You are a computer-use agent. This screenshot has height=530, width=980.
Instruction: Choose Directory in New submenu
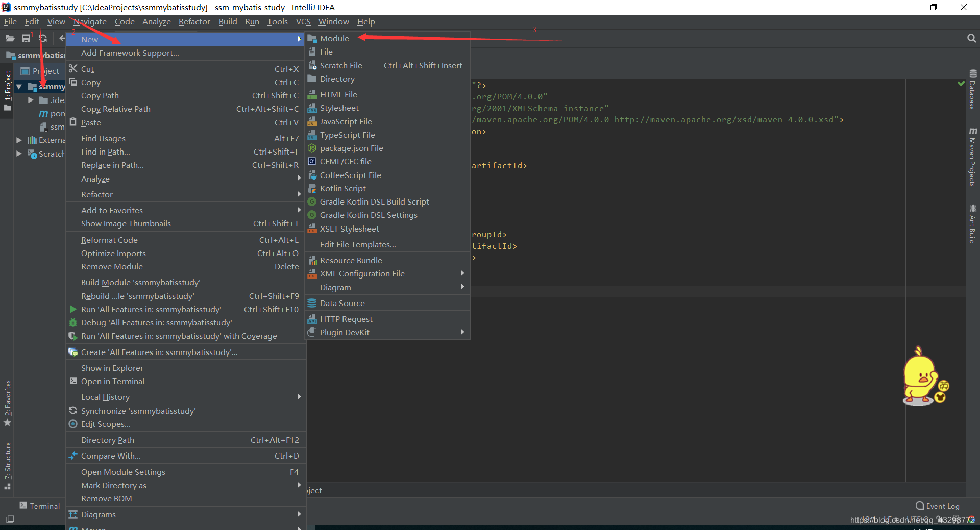(387, 79)
